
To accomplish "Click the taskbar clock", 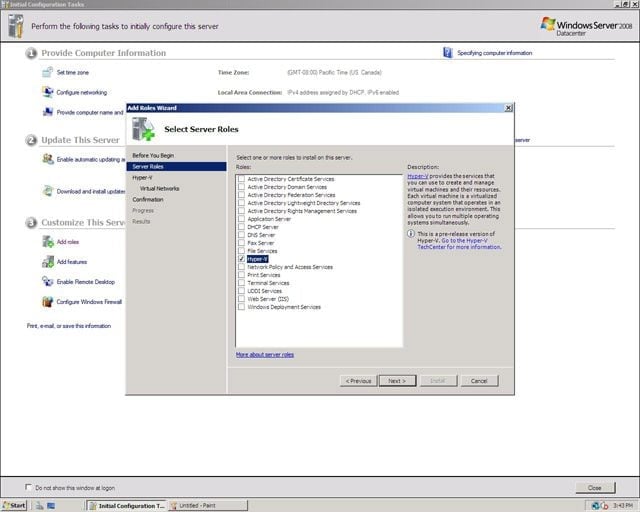I will [x=622, y=505].
